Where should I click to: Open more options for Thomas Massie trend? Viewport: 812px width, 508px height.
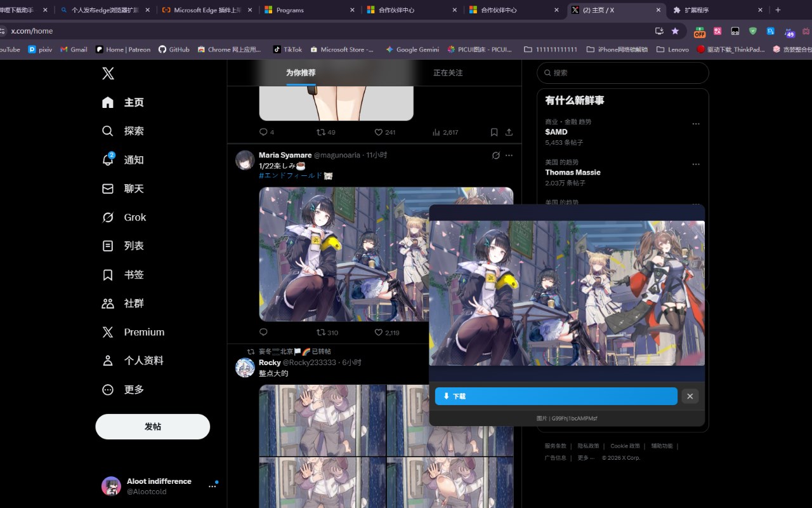point(696,164)
